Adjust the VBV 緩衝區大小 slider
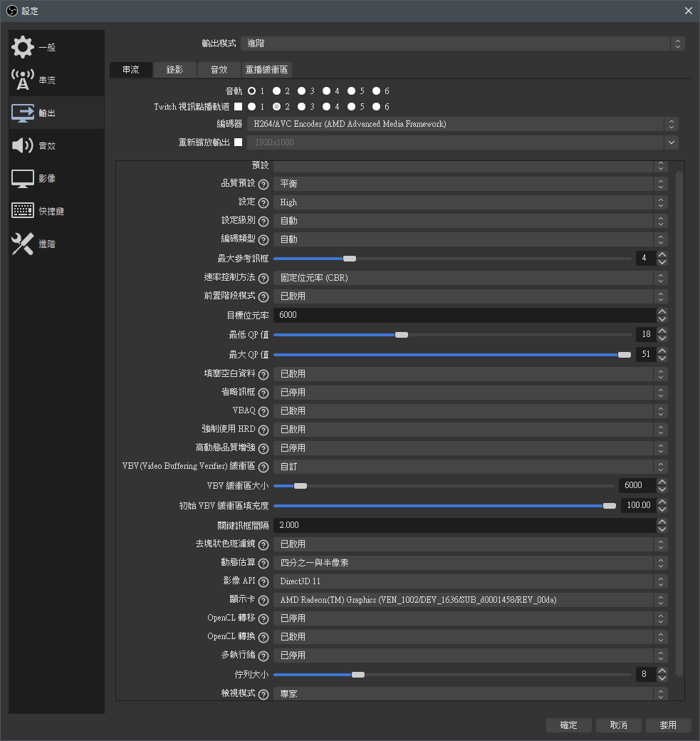 (301, 486)
